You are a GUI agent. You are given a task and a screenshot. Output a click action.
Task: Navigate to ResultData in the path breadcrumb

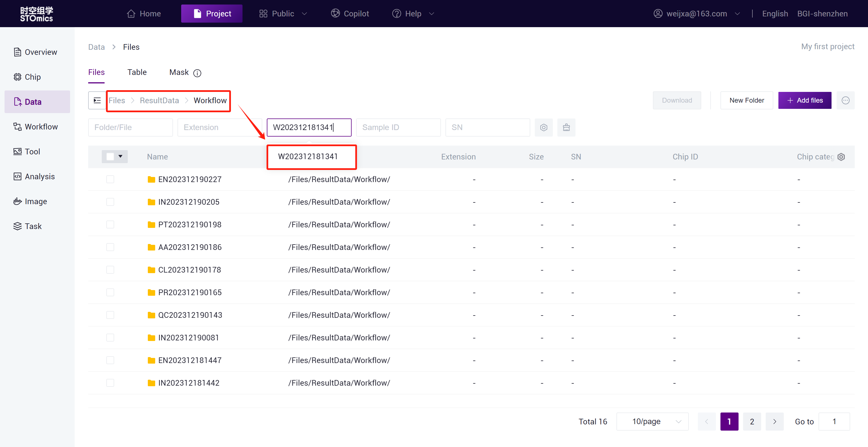(x=159, y=100)
